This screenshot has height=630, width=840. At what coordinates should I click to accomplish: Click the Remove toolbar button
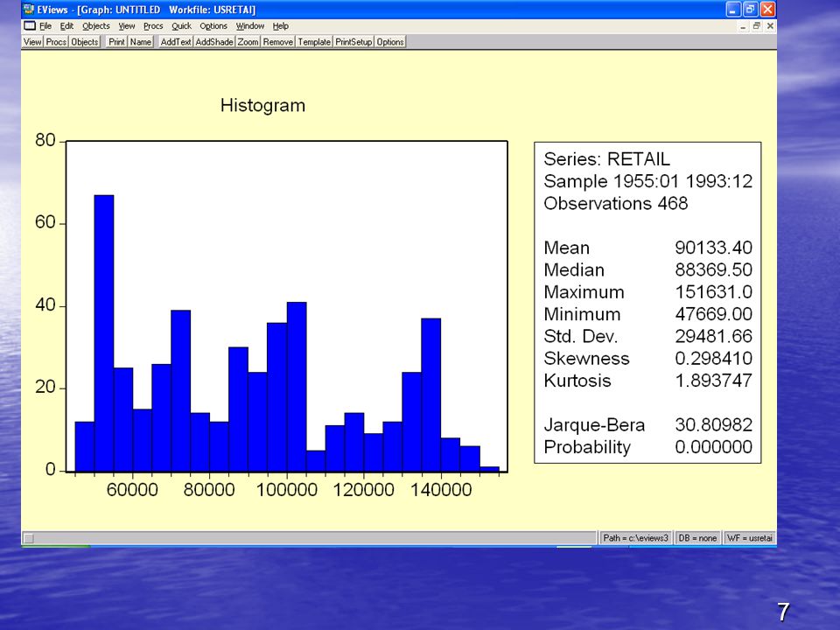tap(278, 42)
